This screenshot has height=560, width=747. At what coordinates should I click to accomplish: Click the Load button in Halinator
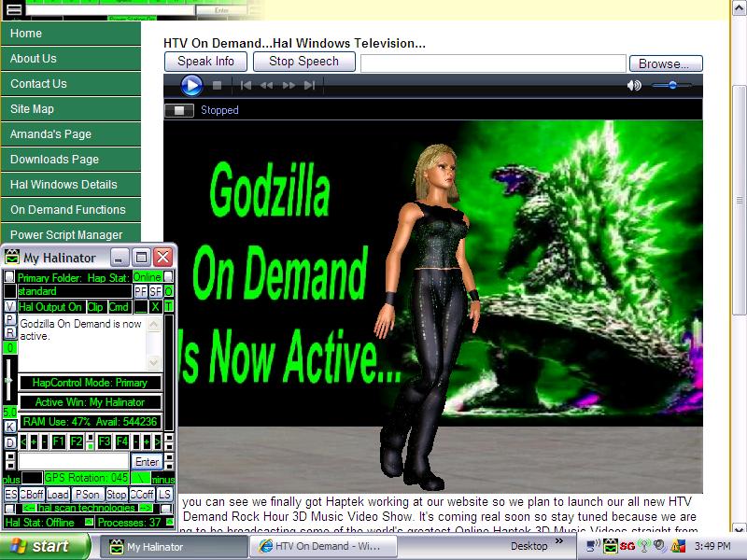pos(58,495)
